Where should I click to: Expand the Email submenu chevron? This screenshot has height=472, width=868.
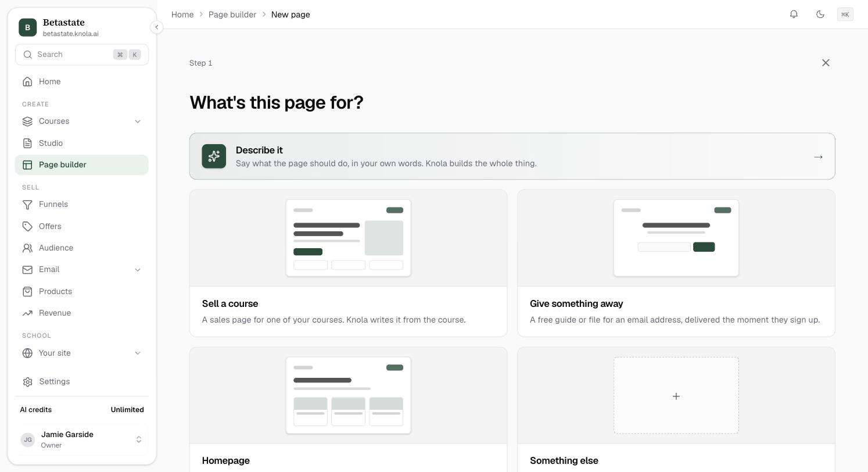pos(138,270)
